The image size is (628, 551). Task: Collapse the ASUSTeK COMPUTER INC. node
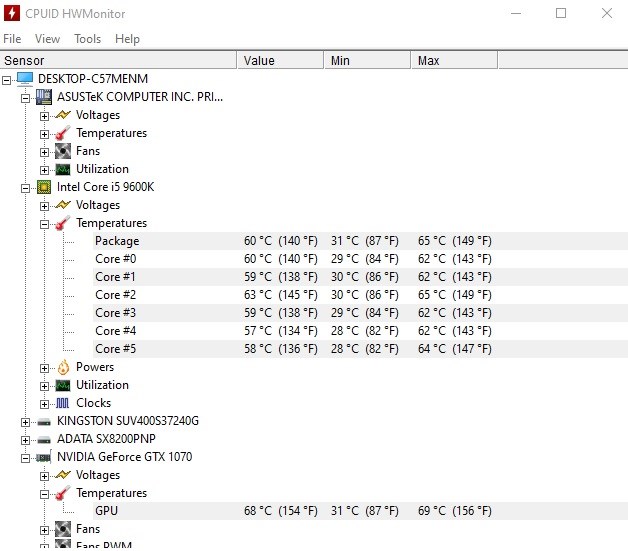[25, 99]
